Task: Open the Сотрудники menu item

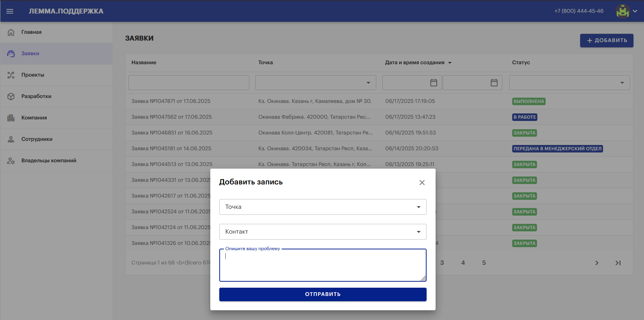Action: point(37,139)
